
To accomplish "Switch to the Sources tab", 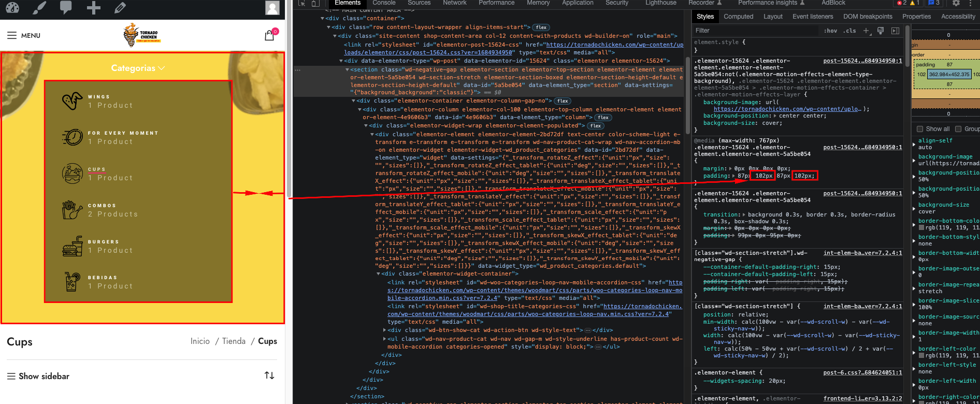I will click(x=419, y=3).
